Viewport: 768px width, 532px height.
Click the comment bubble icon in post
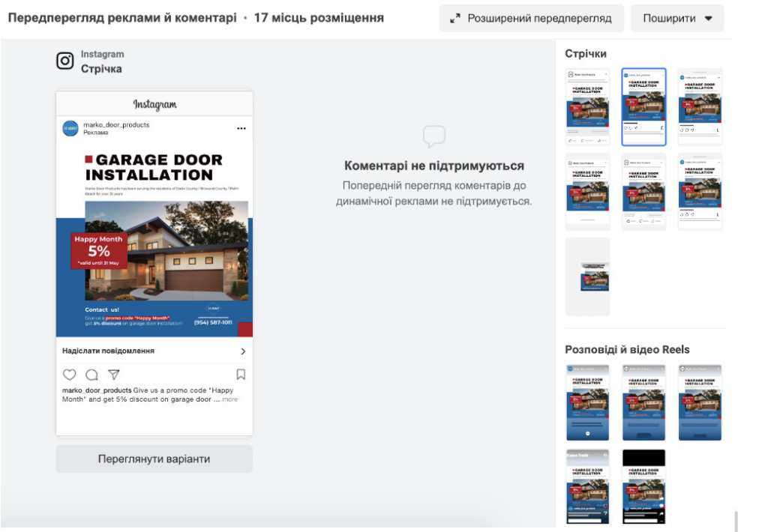(x=91, y=375)
